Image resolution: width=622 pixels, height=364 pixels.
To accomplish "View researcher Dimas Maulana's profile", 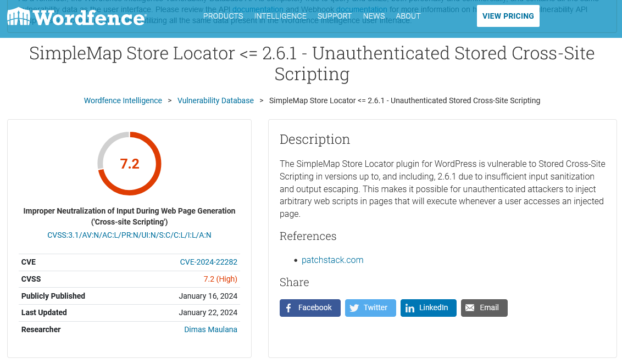I will [210, 329].
